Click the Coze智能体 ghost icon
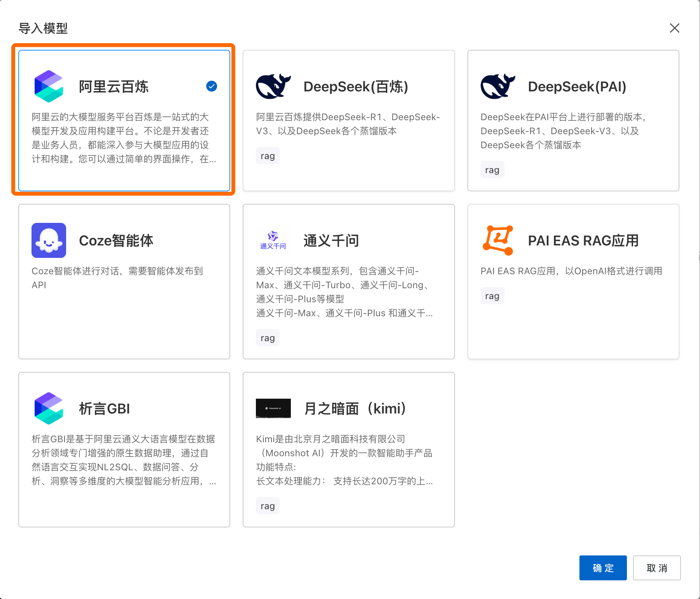Image resolution: width=700 pixels, height=599 pixels. coord(49,240)
